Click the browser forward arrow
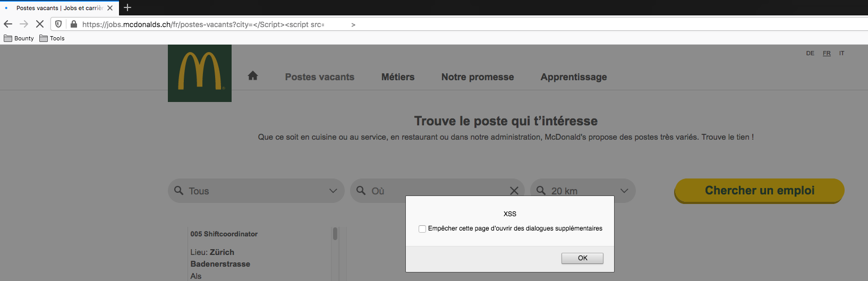The height and width of the screenshot is (281, 868). coord(24,24)
